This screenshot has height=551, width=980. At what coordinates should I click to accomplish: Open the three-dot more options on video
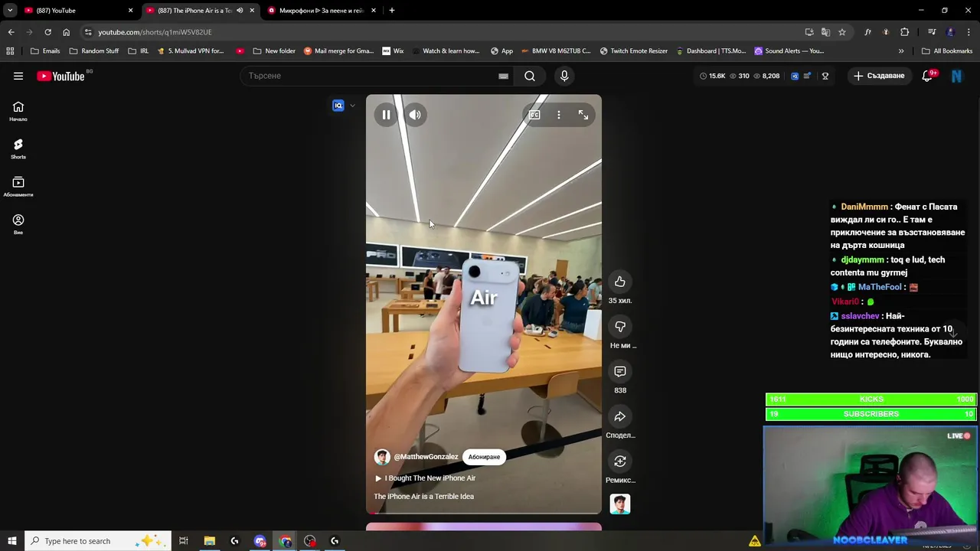point(559,115)
